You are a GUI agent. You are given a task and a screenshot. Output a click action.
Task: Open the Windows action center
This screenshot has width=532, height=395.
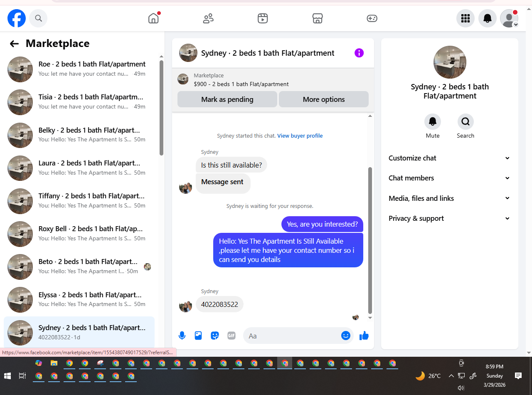(x=518, y=376)
